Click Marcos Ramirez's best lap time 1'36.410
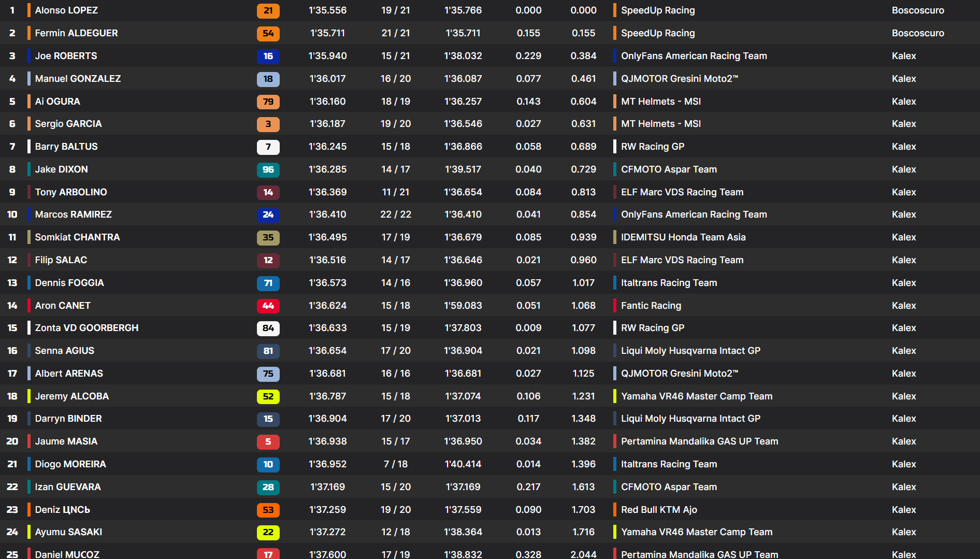This screenshot has width=980, height=559. [x=327, y=214]
